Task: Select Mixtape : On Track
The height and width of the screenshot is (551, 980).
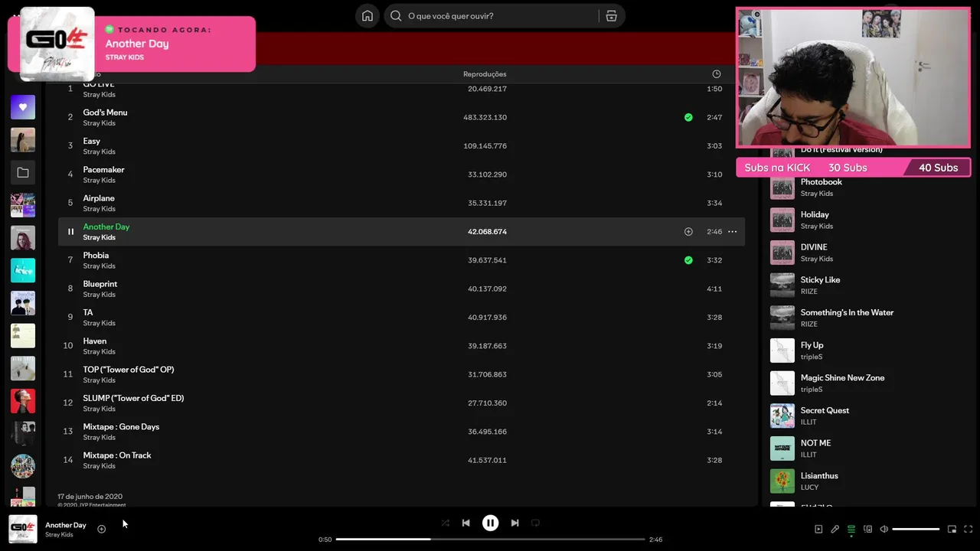Action: pos(117,455)
